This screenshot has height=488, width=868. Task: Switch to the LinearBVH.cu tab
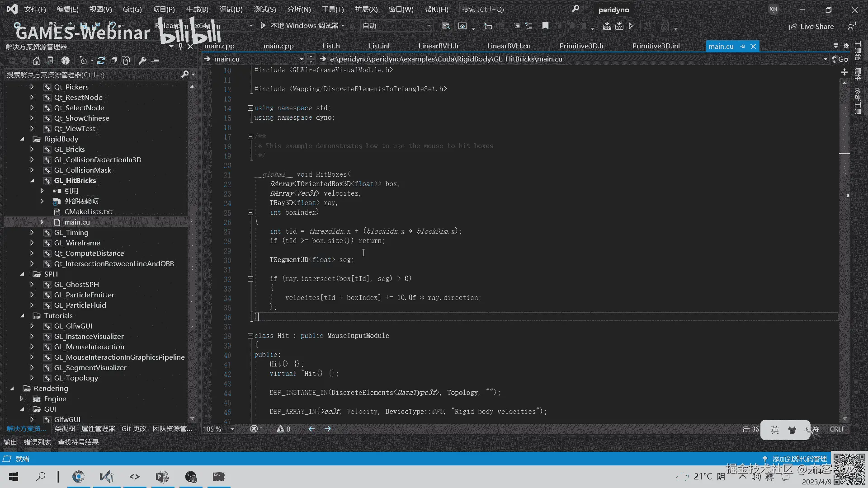pos(509,46)
